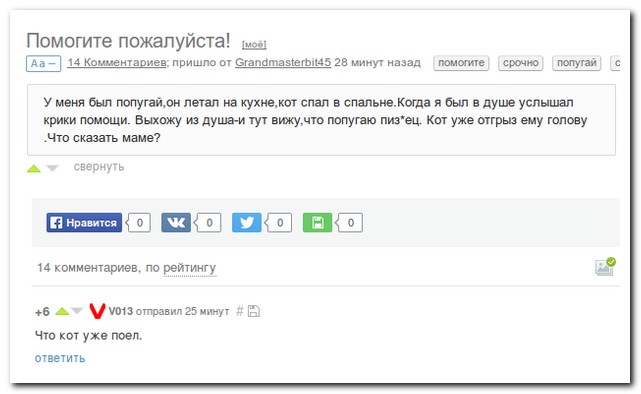Image resolution: width=641 pixels, height=394 pixels.
Task: Open Grandmasterbit45 profile link
Action: point(283,63)
